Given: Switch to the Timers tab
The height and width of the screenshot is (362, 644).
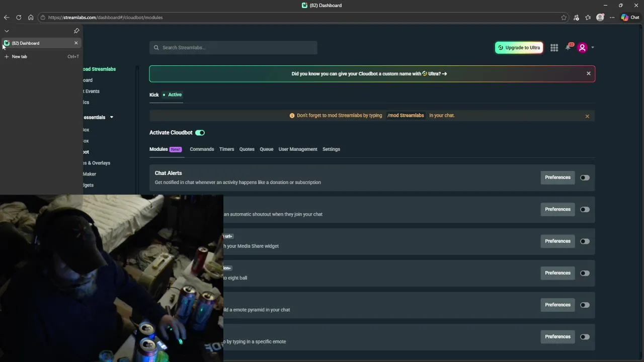Looking at the screenshot, I should point(226,149).
